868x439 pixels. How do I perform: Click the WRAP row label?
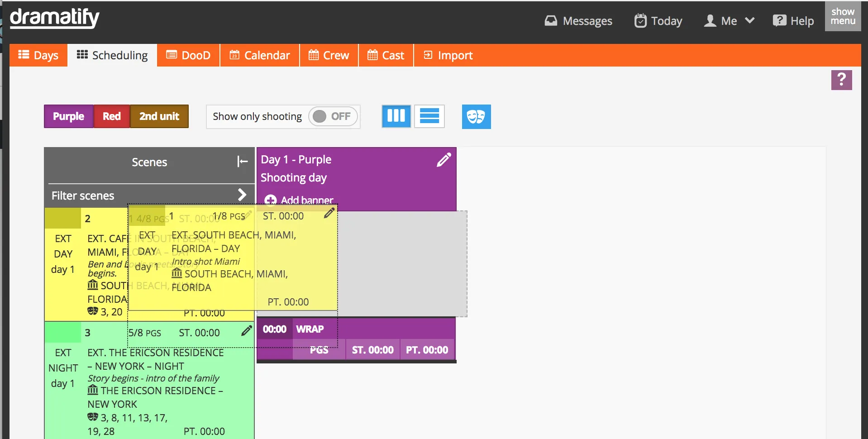click(310, 329)
